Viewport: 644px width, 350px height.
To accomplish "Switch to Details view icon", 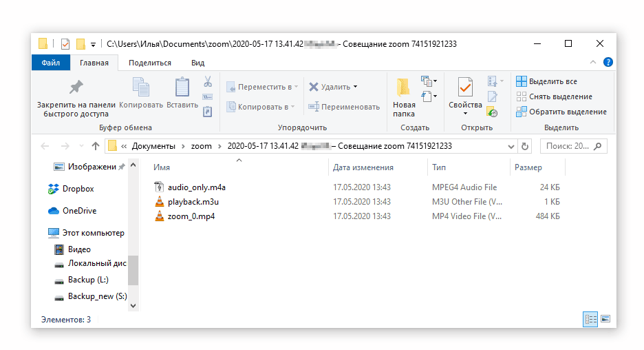I will click(x=590, y=319).
